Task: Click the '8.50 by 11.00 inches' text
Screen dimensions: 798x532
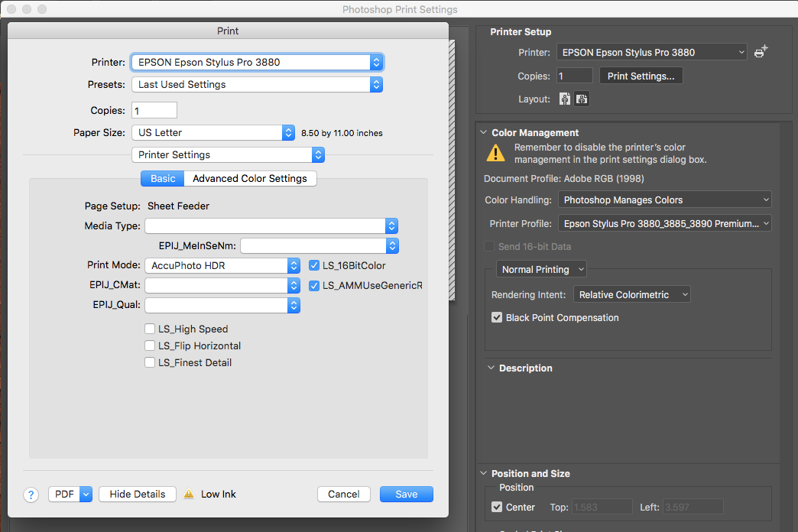Action: (x=342, y=133)
